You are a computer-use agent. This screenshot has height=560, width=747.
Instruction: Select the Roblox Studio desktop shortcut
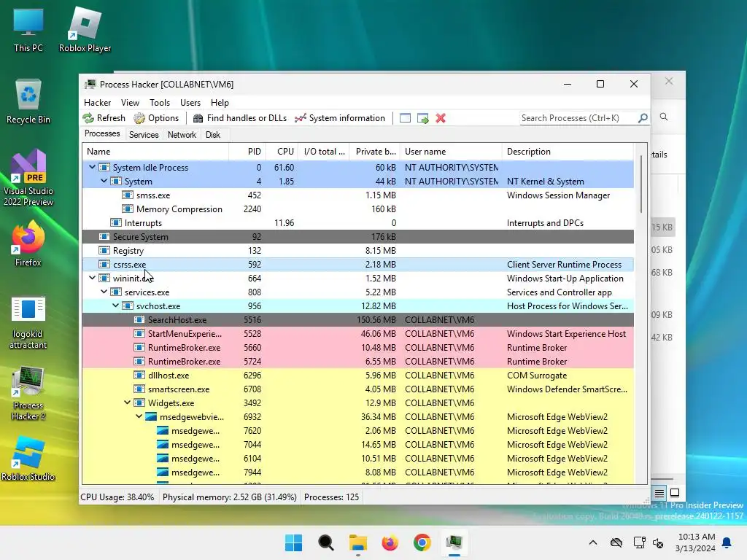pos(28,459)
